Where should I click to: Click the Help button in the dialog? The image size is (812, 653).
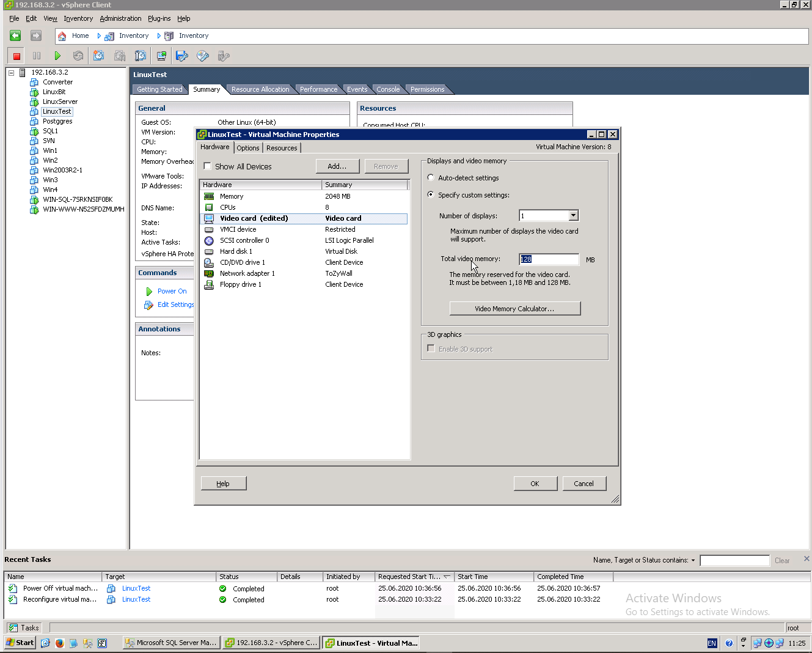223,484
